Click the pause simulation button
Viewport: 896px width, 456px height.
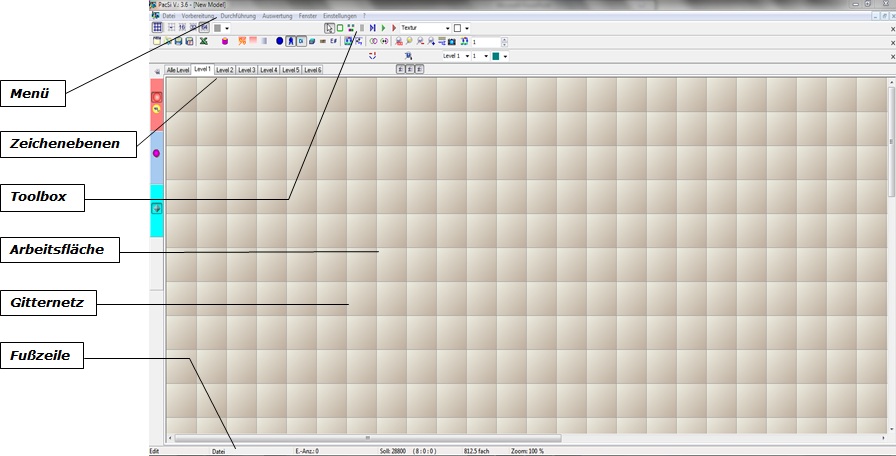pos(362,27)
